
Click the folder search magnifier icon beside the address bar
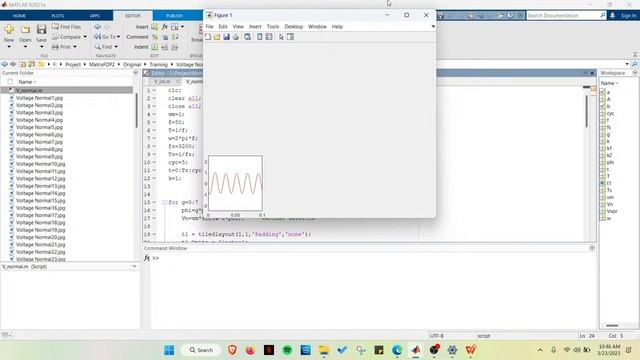(634, 64)
